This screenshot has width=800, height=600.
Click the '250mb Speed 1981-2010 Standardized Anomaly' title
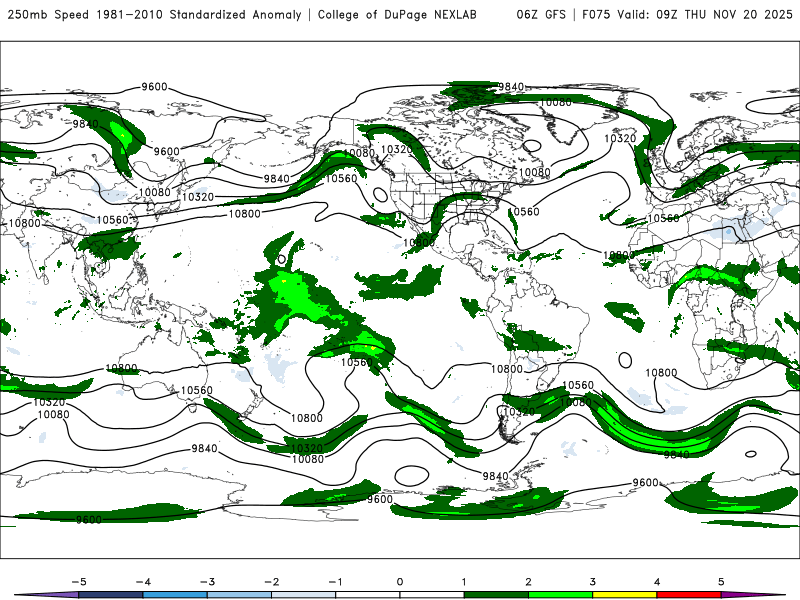coord(155,14)
